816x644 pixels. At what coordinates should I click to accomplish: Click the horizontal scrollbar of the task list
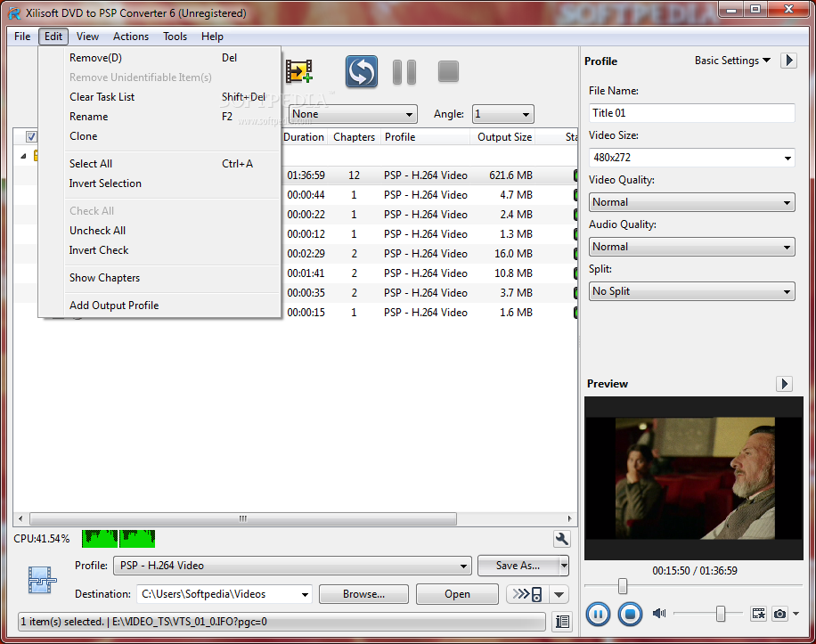click(243, 518)
